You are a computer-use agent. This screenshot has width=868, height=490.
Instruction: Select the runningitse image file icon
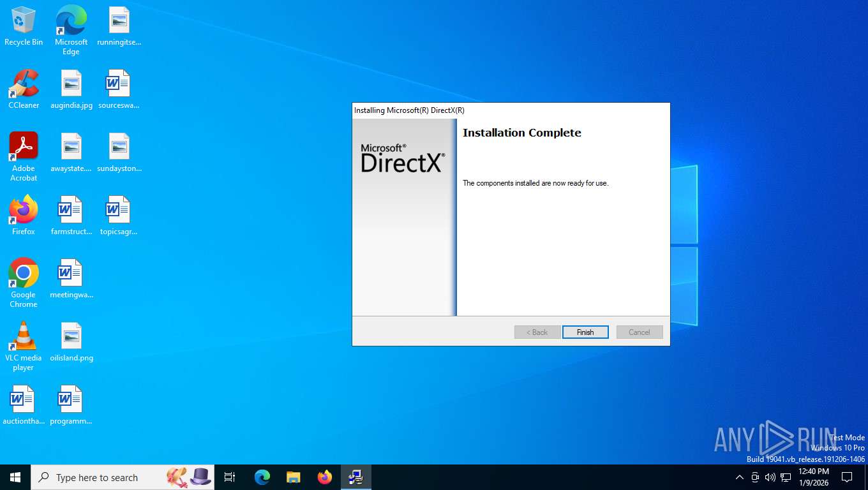click(x=119, y=26)
